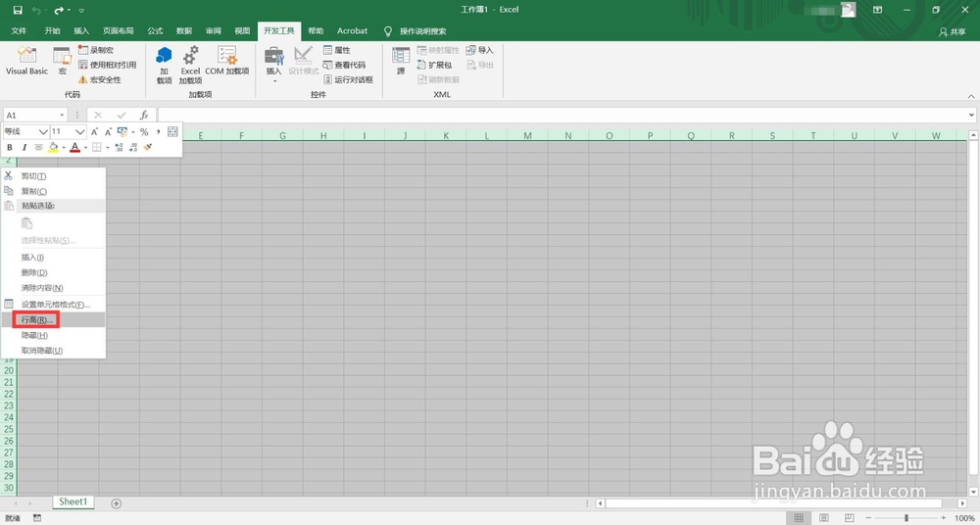Choose Clear Contents (清除内容) from context menu
Screen dimensions: 980x525
coord(53,288)
